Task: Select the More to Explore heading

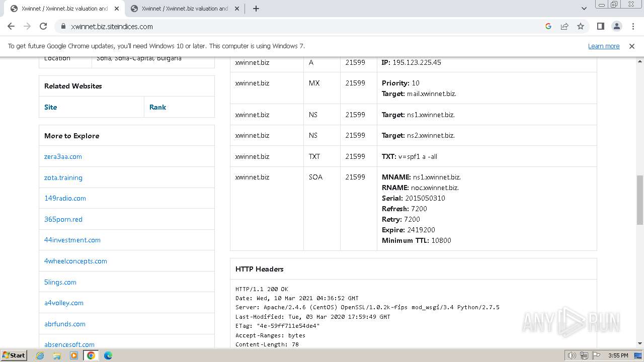Action: pos(72,136)
